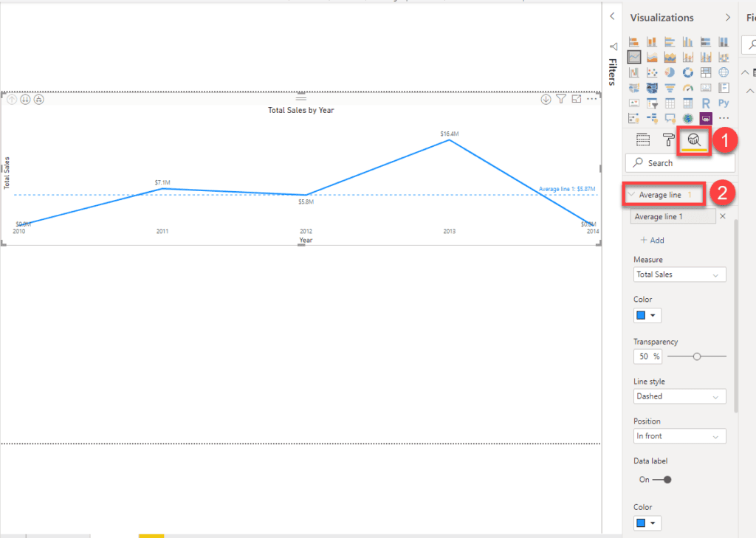Screen dimensions: 756x538
Task: Select the KPI visual
Action: point(634,103)
